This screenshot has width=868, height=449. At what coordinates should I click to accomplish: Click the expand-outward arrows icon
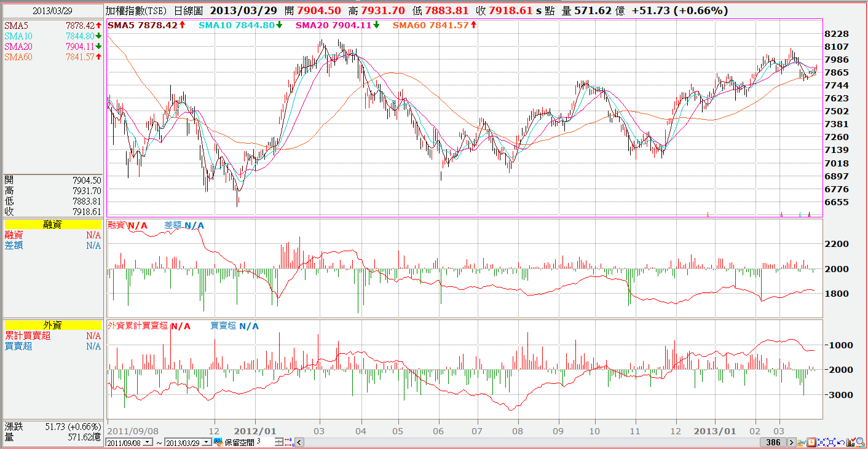(831, 442)
